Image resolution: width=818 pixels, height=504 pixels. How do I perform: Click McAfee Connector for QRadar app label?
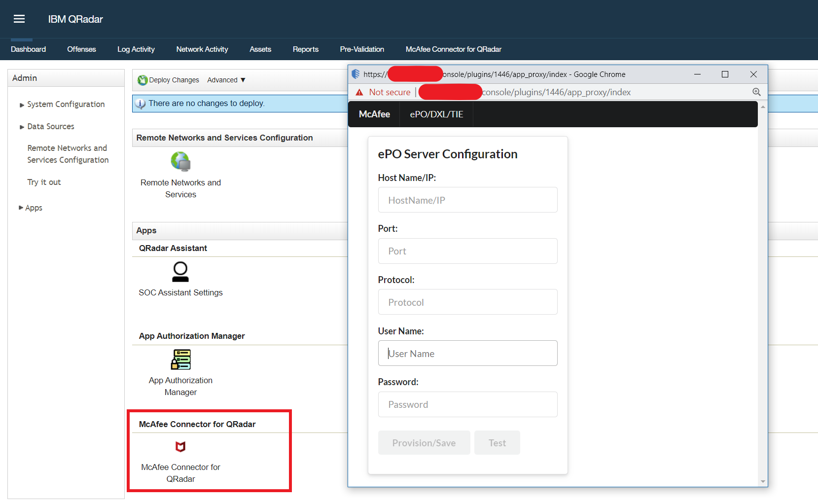(180, 473)
